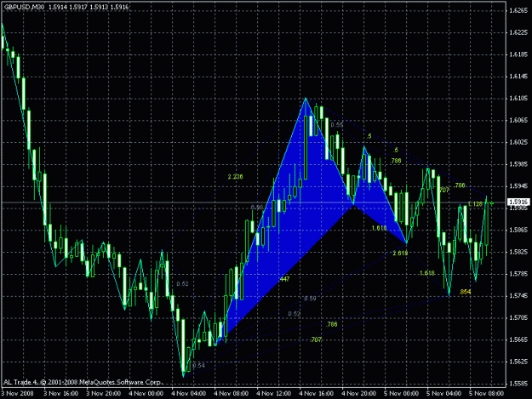The image size is (532, 399).
Task: Click the 0.62 ratio label
Action: (182, 284)
